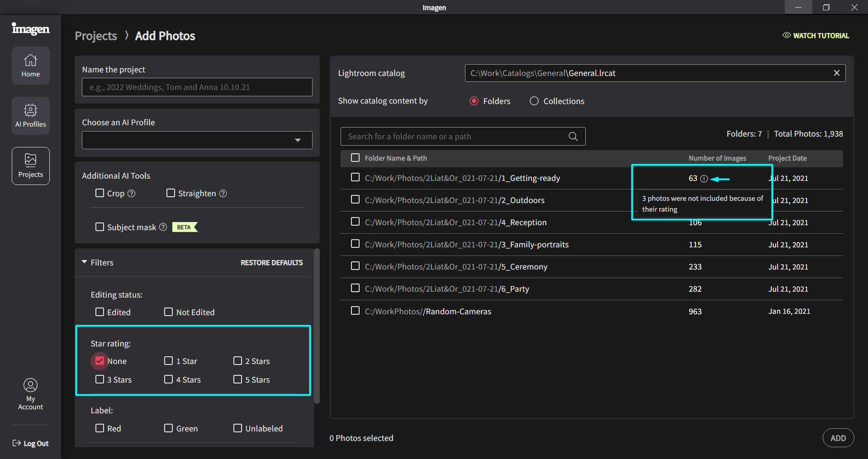Minimize the Imagen window
Image resolution: width=868 pixels, height=459 pixels.
[x=798, y=7]
